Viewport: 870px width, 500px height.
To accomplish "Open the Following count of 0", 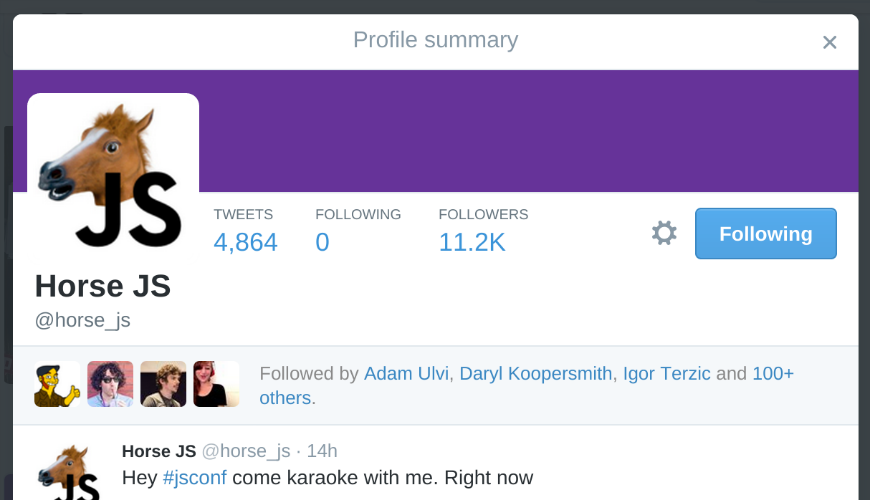I will [x=358, y=231].
